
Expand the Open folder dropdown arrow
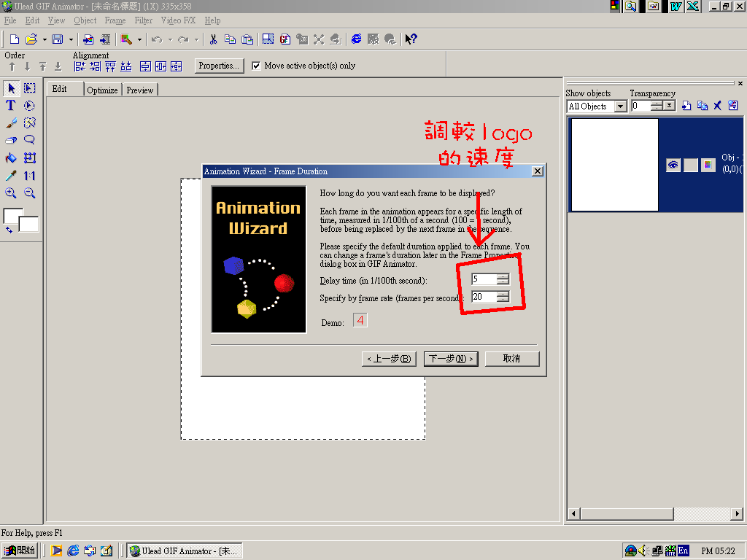[44, 39]
